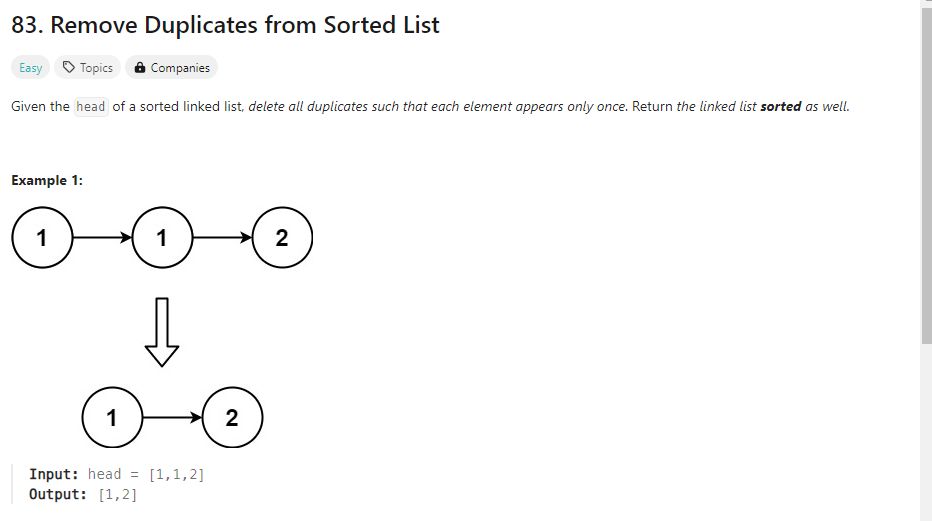Select the Easy difficulty badge
Image resolution: width=932 pixels, height=521 pixels.
coord(30,67)
